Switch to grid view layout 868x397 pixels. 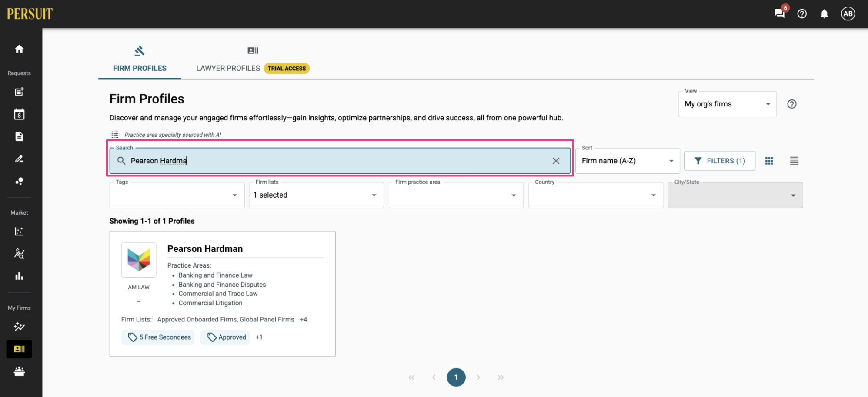(769, 161)
